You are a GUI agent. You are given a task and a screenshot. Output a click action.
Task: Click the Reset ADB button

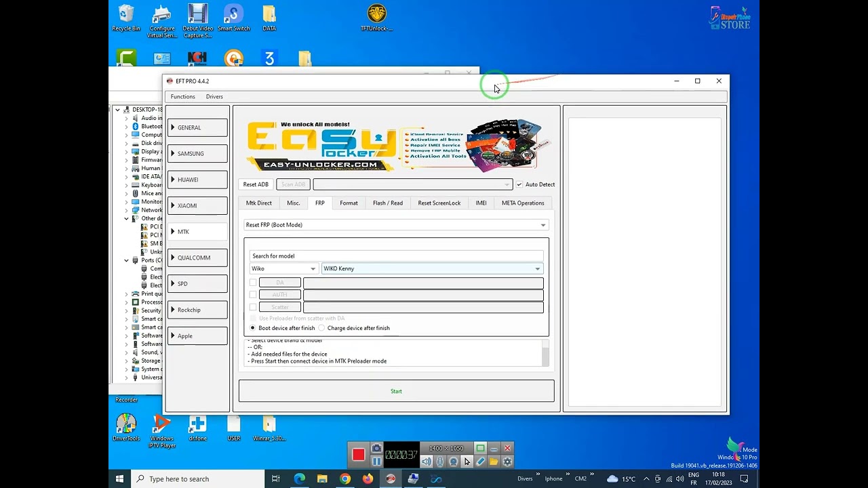point(256,184)
